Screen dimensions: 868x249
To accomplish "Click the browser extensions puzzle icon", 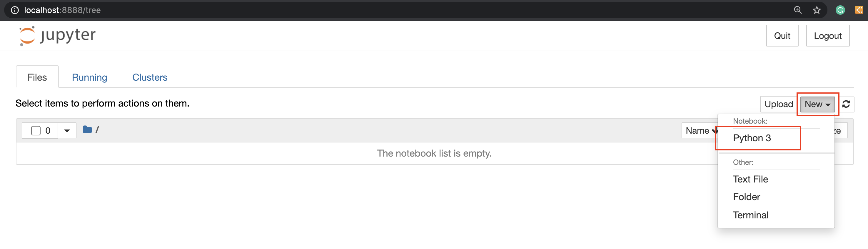I will click(x=859, y=10).
